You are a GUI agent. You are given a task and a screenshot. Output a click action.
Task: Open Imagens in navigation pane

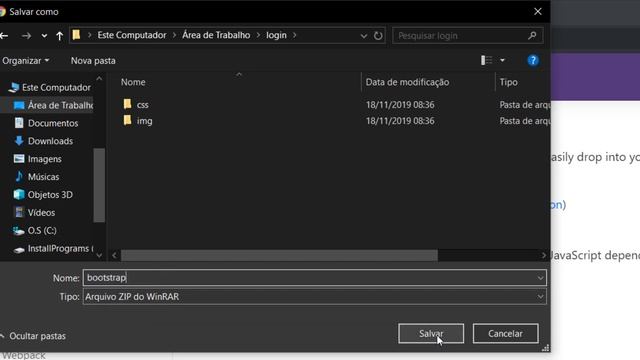pyautogui.click(x=38, y=159)
